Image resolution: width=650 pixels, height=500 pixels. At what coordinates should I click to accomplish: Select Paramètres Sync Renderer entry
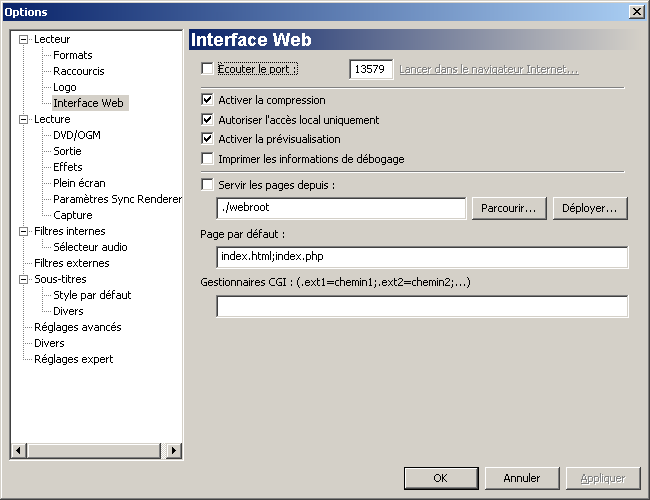pos(117,199)
